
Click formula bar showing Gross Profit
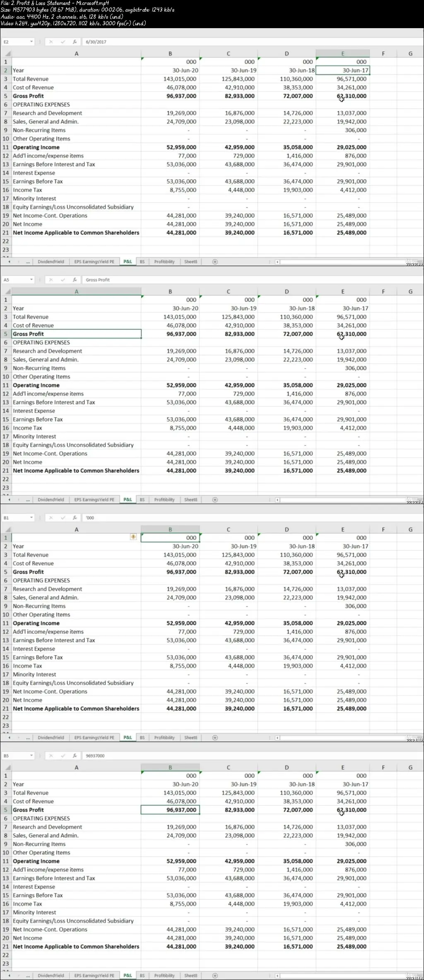(x=253, y=280)
